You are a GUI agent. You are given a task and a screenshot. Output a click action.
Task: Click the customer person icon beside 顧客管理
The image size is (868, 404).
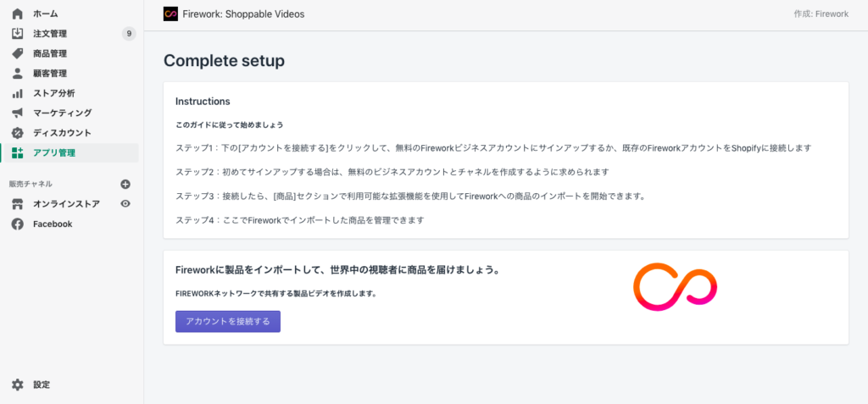pos(18,74)
